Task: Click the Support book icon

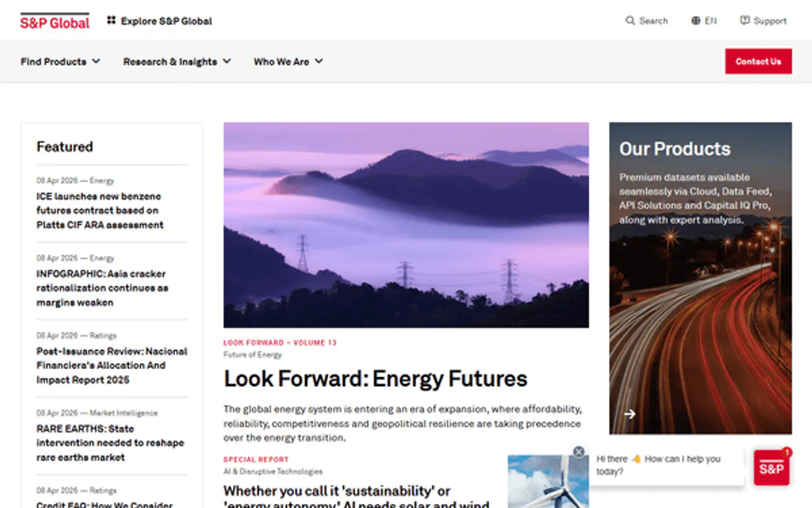Action: click(745, 21)
